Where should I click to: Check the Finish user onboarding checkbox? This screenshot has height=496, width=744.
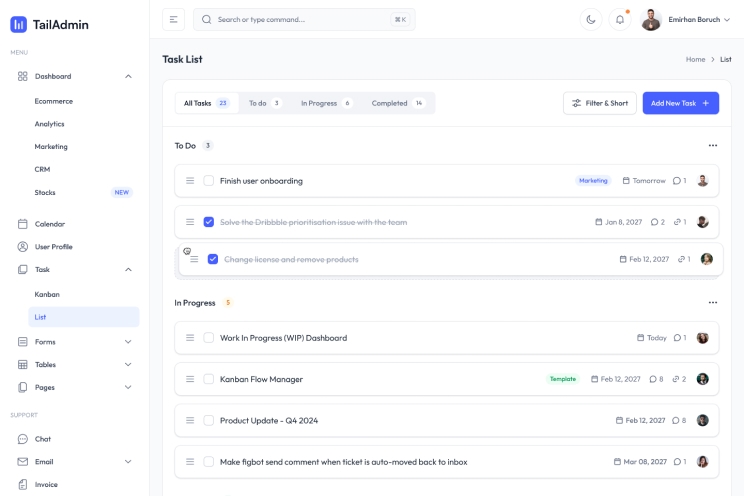(209, 181)
